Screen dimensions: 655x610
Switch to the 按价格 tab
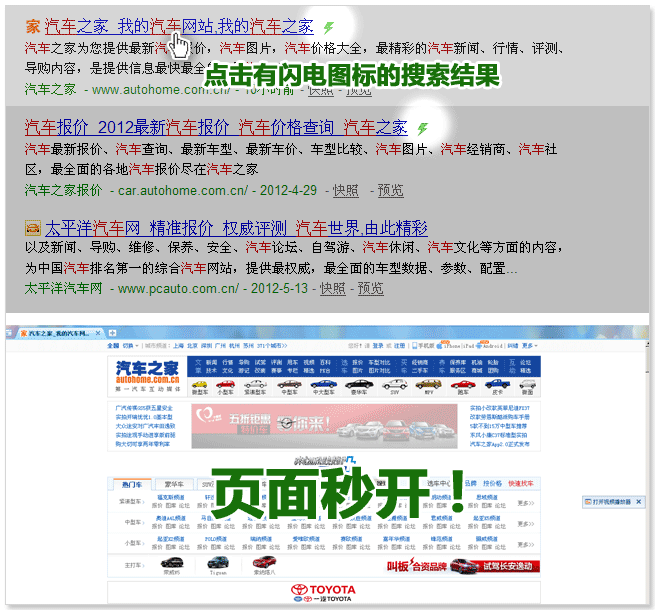[x=492, y=483]
